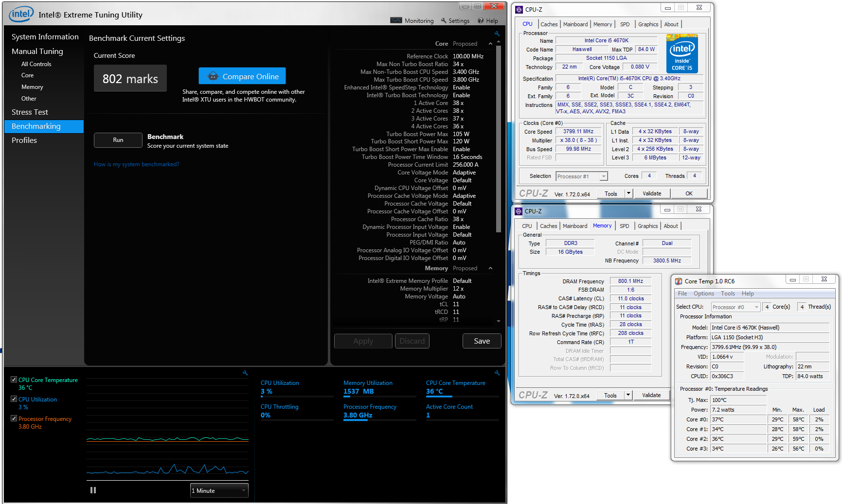842x504 pixels.
Task: Pause the monitoring graph
Action: (x=93, y=490)
